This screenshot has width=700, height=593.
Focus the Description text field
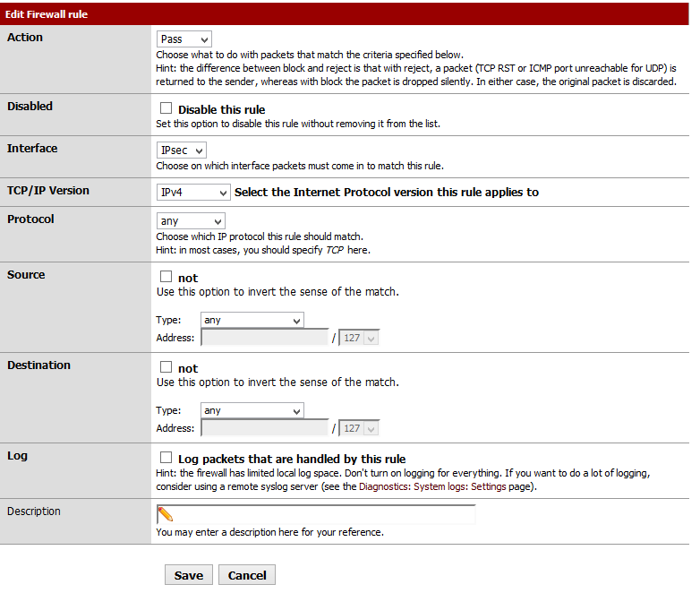point(324,514)
